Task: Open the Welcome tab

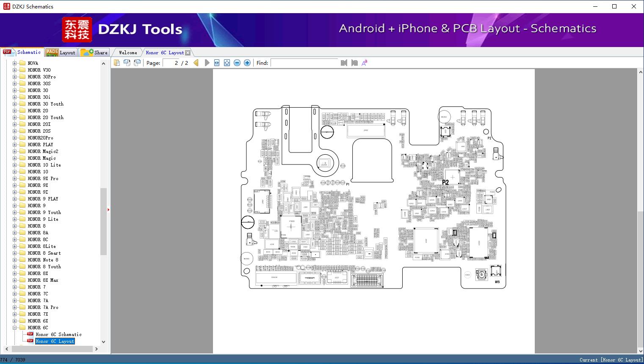Action: (128, 53)
